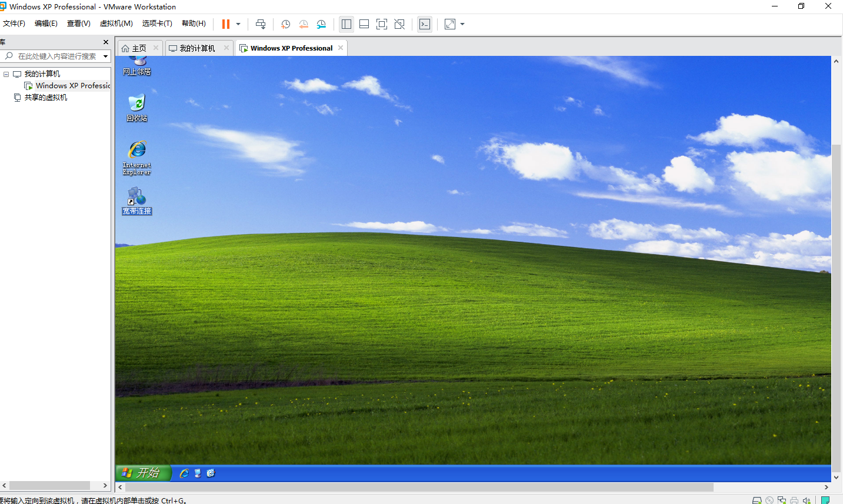The image size is (843, 504).
Task: Open the 虚拟机 menu
Action: click(x=116, y=24)
